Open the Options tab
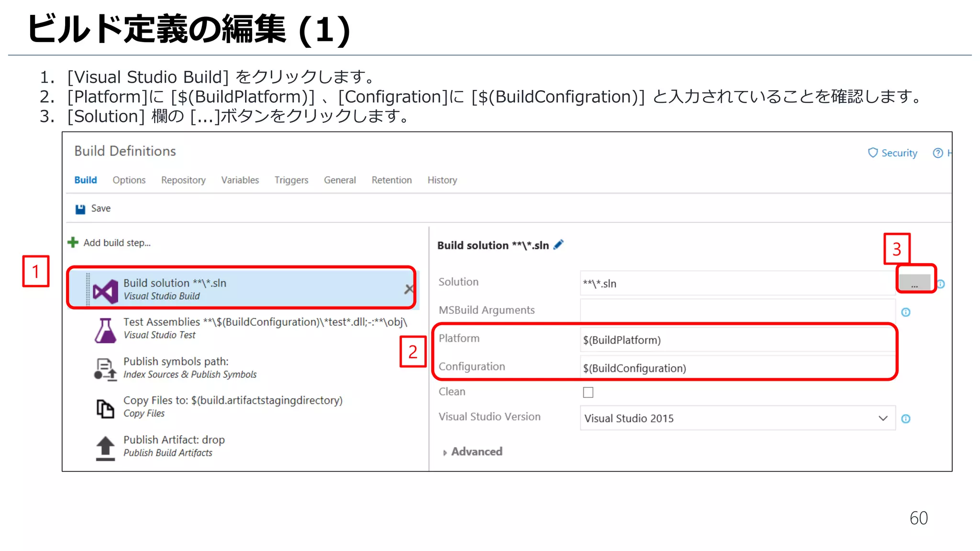The image size is (980, 551). [x=129, y=180]
